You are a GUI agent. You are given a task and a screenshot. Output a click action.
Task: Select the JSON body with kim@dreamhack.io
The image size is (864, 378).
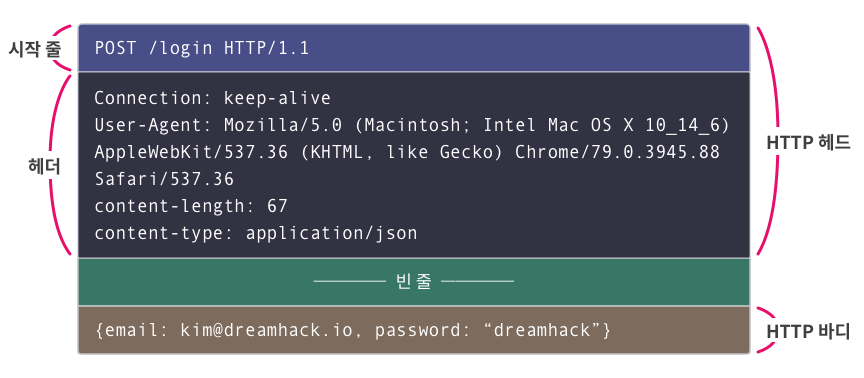353,331
